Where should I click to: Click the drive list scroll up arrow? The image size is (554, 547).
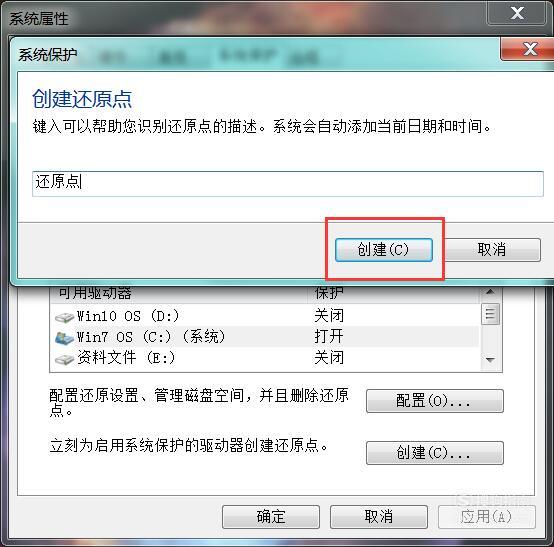click(x=490, y=293)
